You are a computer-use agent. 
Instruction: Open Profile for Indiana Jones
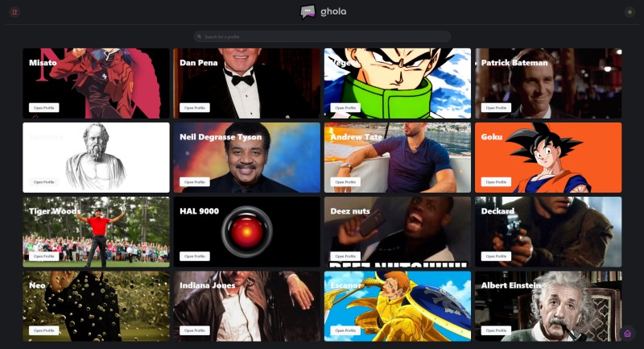(x=195, y=330)
